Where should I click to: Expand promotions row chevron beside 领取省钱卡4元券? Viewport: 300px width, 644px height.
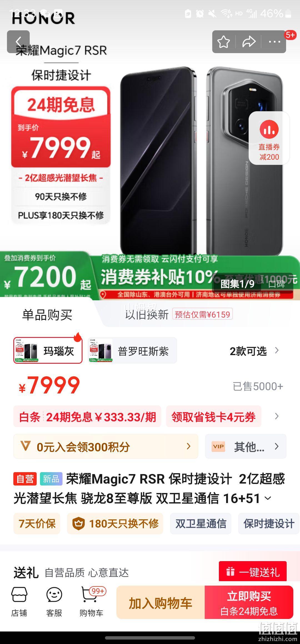tap(277, 416)
